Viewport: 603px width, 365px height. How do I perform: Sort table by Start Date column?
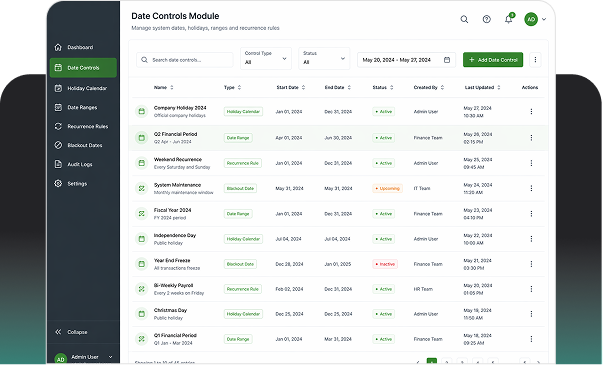[x=291, y=87]
